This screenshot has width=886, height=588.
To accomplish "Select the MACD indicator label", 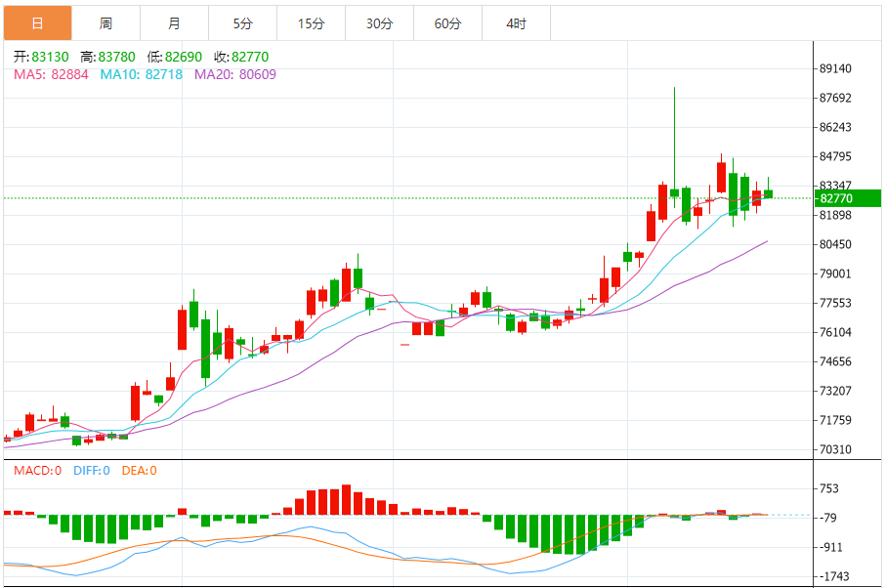I will tap(37, 471).
